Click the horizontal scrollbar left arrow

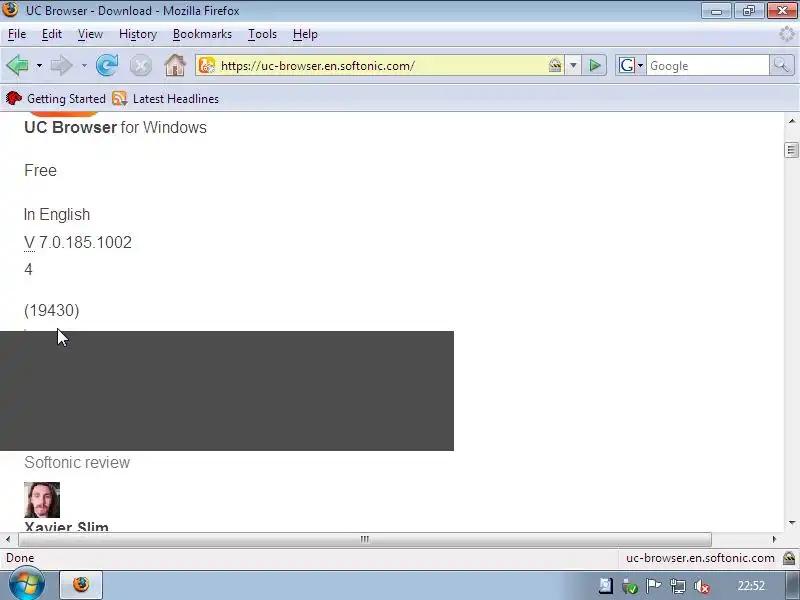pos(8,539)
